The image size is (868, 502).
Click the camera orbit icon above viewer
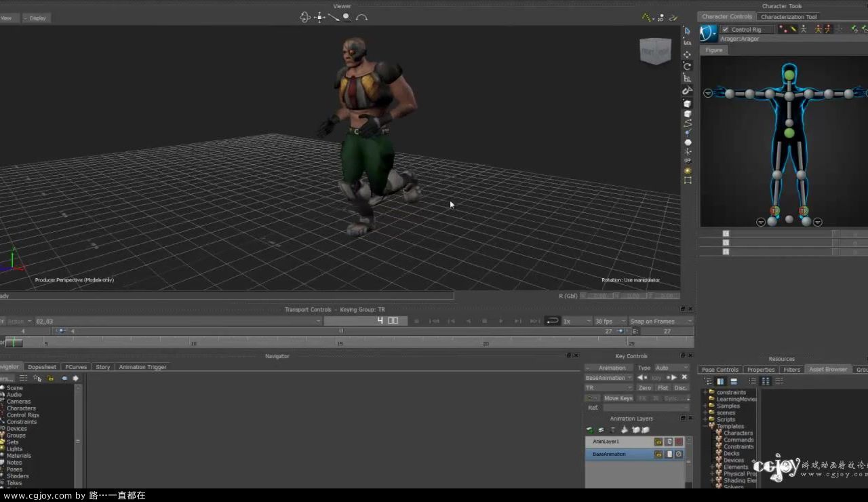305,17
